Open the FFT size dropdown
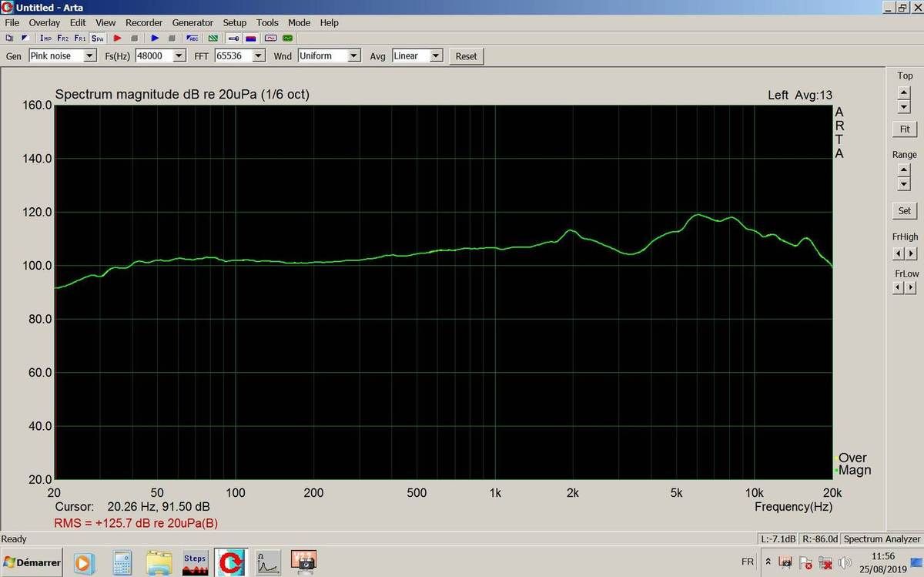The image size is (924, 577). (x=258, y=56)
